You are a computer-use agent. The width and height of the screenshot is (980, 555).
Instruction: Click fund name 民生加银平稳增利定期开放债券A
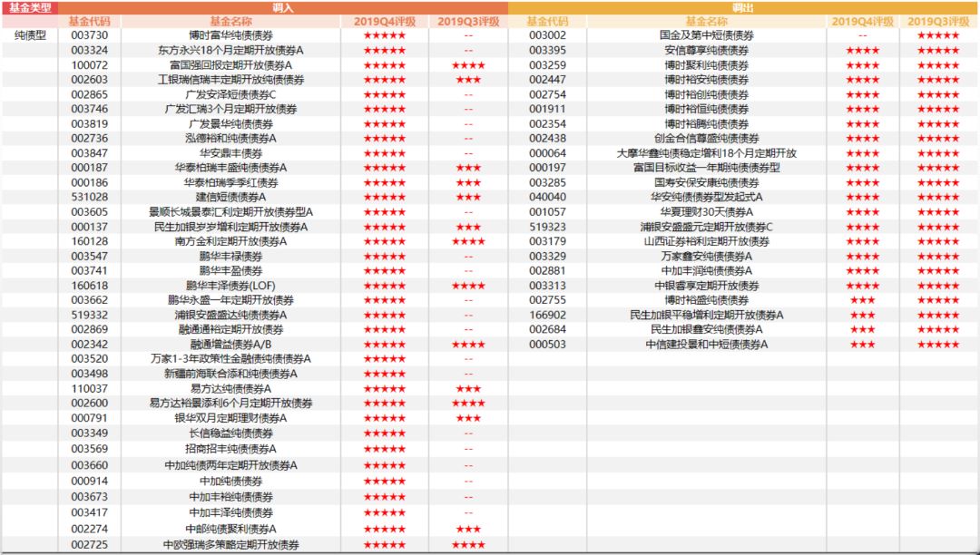[x=707, y=316]
